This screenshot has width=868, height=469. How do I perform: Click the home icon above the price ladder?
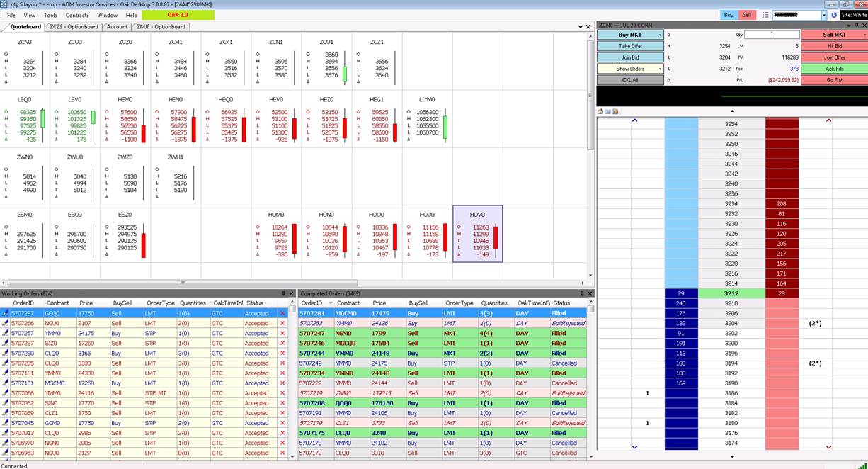(x=600, y=111)
